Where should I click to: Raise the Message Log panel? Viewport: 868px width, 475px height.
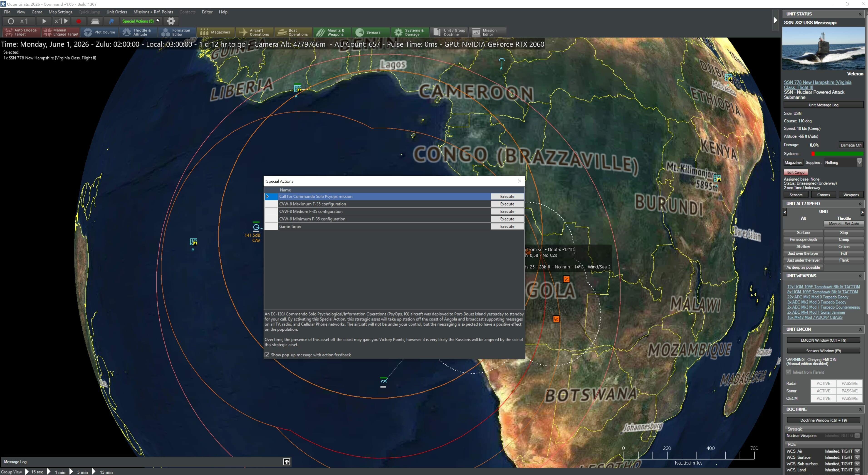[x=286, y=462]
